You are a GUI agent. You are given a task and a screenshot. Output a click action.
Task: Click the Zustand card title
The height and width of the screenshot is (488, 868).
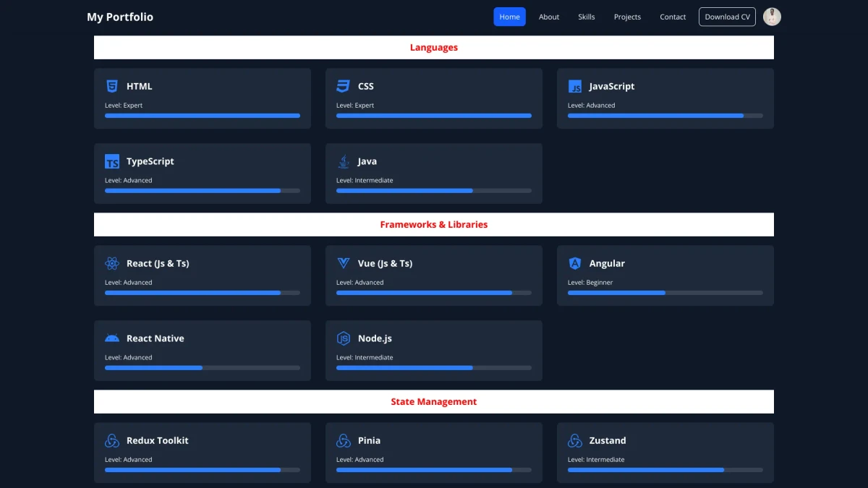point(608,440)
